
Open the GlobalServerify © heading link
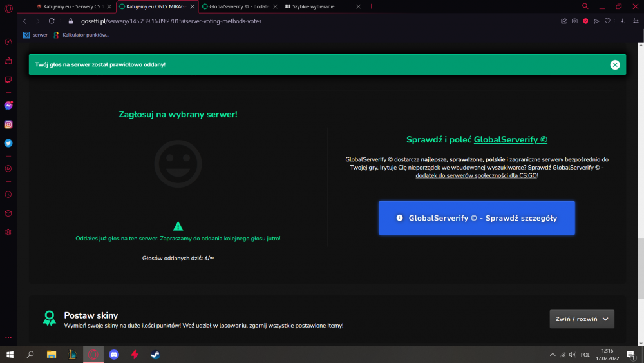tap(511, 140)
